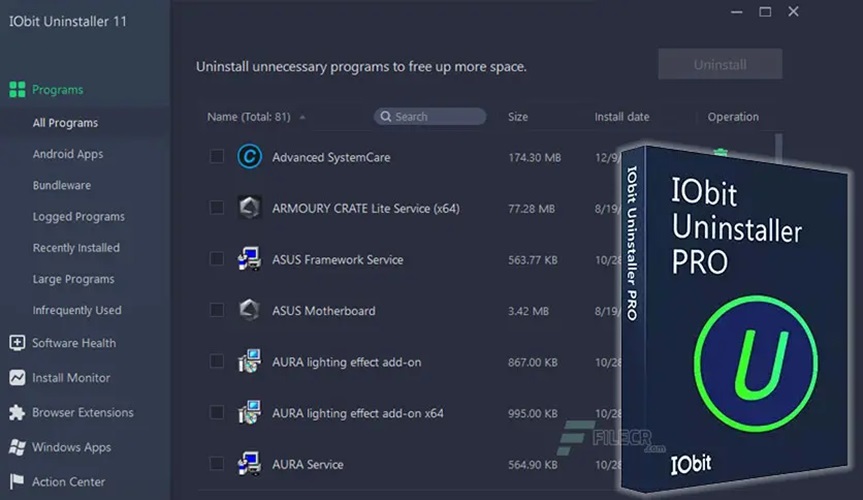
Task: Switch to Recently Installed programs
Action: tap(76, 248)
